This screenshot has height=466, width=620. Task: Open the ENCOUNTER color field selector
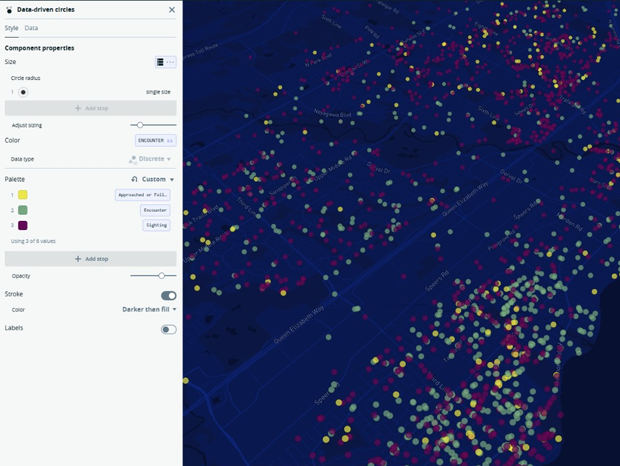[155, 140]
